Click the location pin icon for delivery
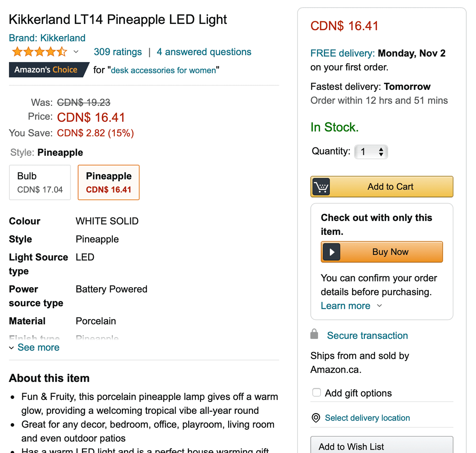 pyautogui.click(x=316, y=418)
